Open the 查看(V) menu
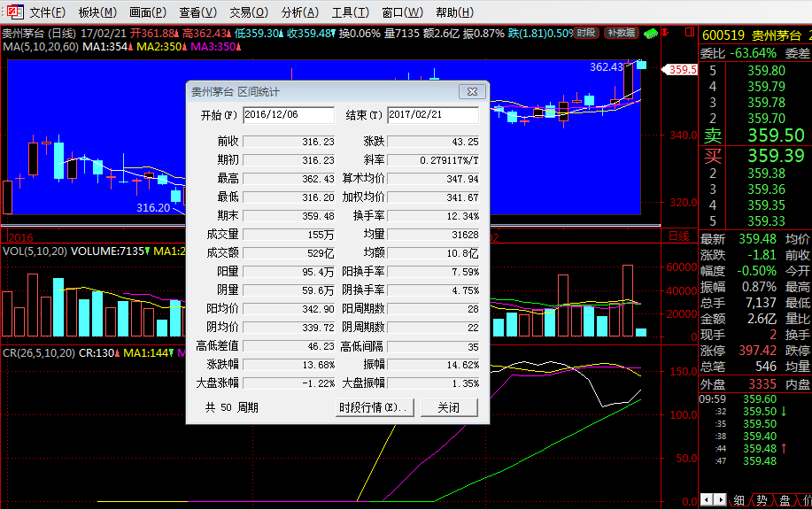Viewport: 812px width, 510px height. pyautogui.click(x=197, y=12)
